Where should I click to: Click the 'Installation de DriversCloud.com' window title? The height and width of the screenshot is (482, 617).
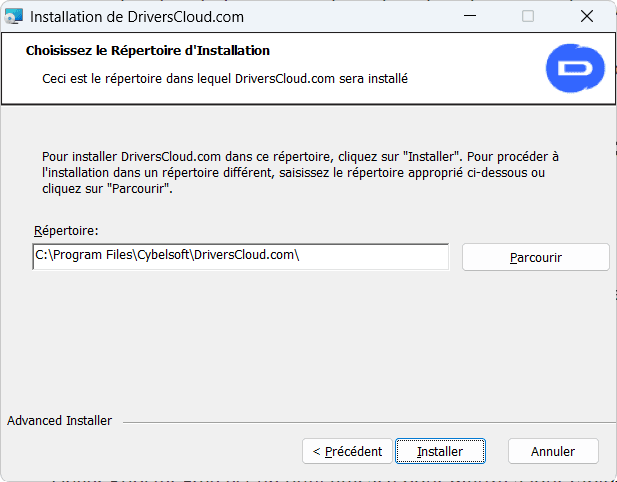coord(137,17)
